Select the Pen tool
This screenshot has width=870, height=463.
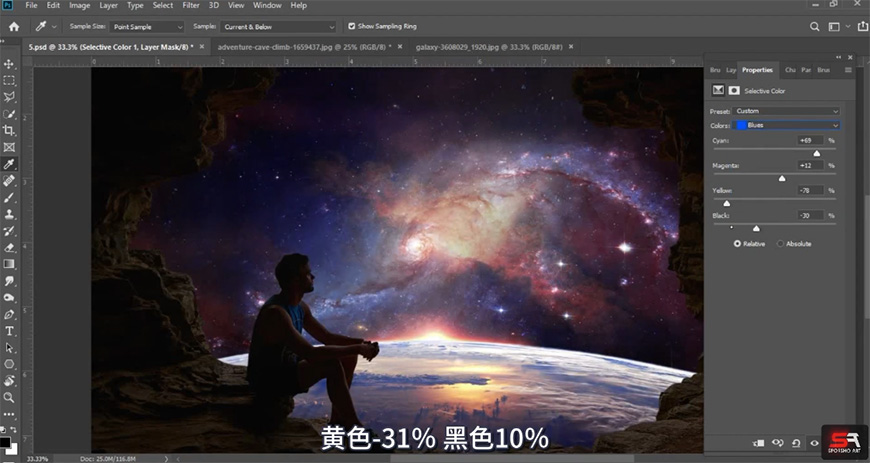pos(9,314)
